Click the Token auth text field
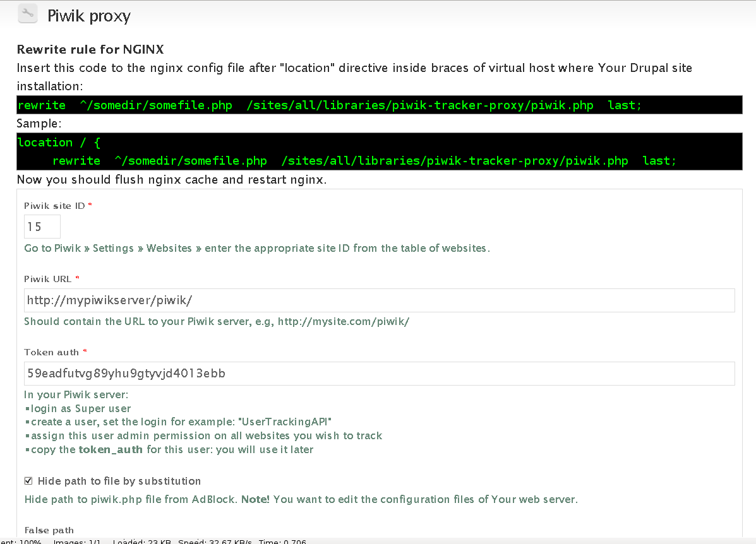 [x=380, y=374]
